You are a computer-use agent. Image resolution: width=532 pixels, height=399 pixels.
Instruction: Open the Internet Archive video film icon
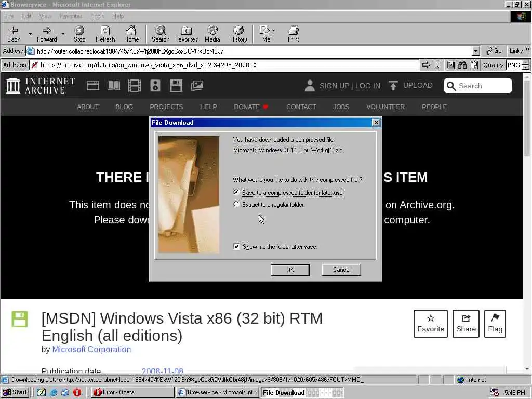coord(135,86)
